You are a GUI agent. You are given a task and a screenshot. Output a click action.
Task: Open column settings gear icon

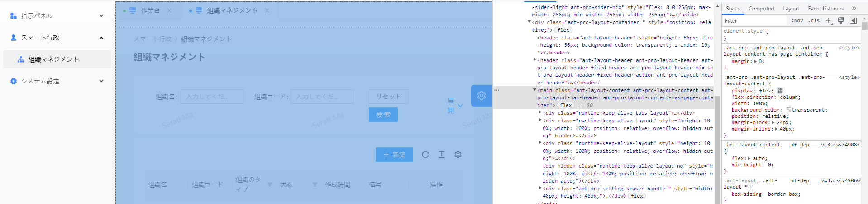pyautogui.click(x=458, y=155)
